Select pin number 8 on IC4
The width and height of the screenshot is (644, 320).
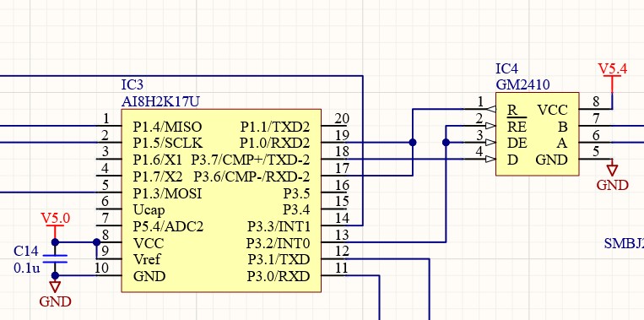(x=597, y=102)
